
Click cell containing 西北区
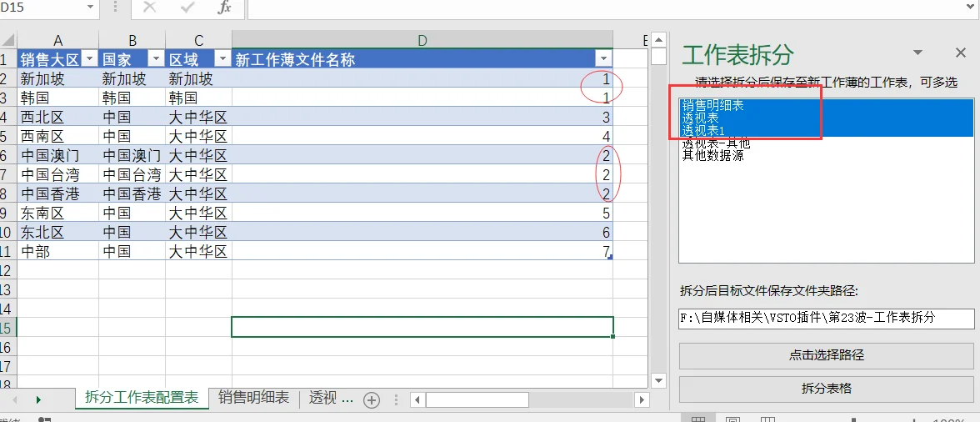(57, 117)
